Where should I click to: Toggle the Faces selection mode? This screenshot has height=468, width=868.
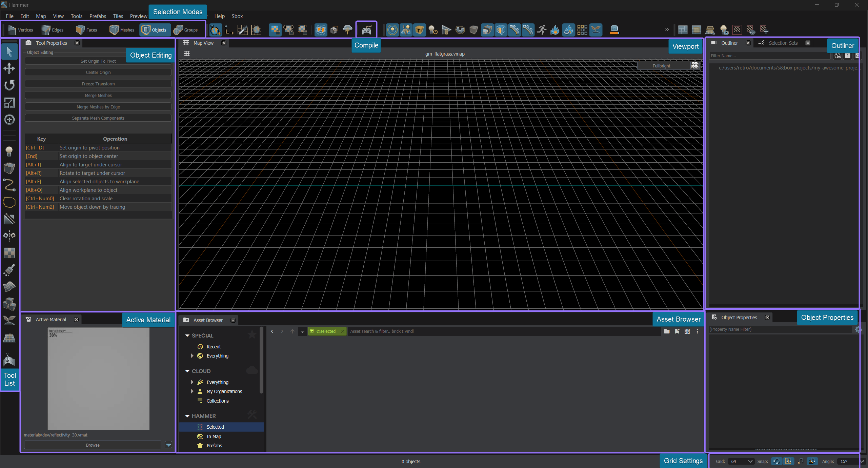click(x=86, y=30)
